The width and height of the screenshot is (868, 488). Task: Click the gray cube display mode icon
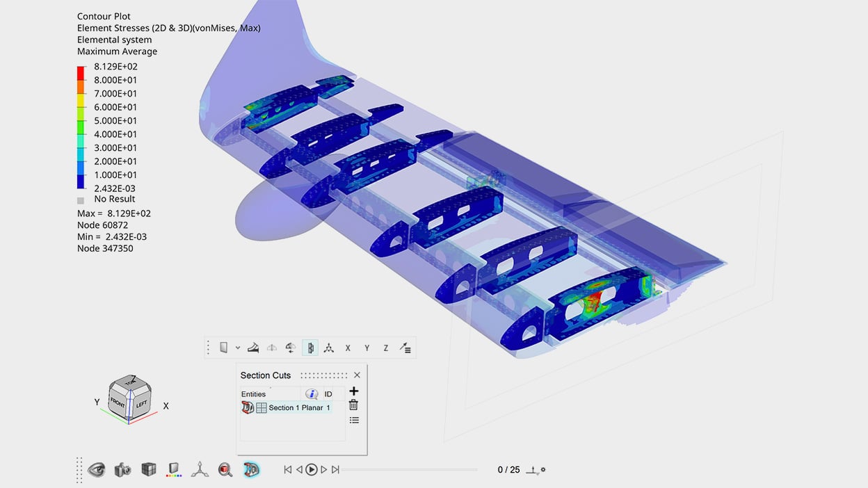coord(149,470)
